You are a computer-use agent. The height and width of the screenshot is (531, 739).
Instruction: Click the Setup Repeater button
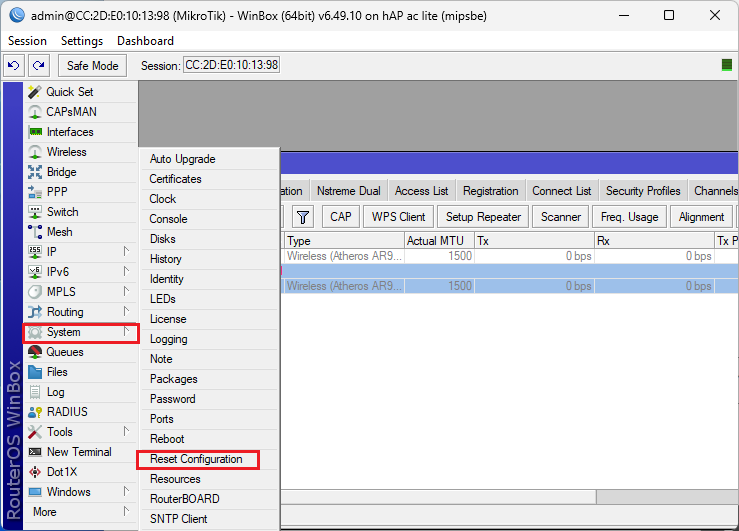(483, 217)
